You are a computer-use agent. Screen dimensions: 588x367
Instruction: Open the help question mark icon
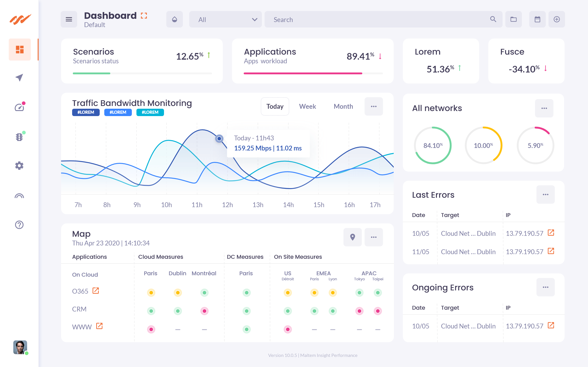(20, 225)
